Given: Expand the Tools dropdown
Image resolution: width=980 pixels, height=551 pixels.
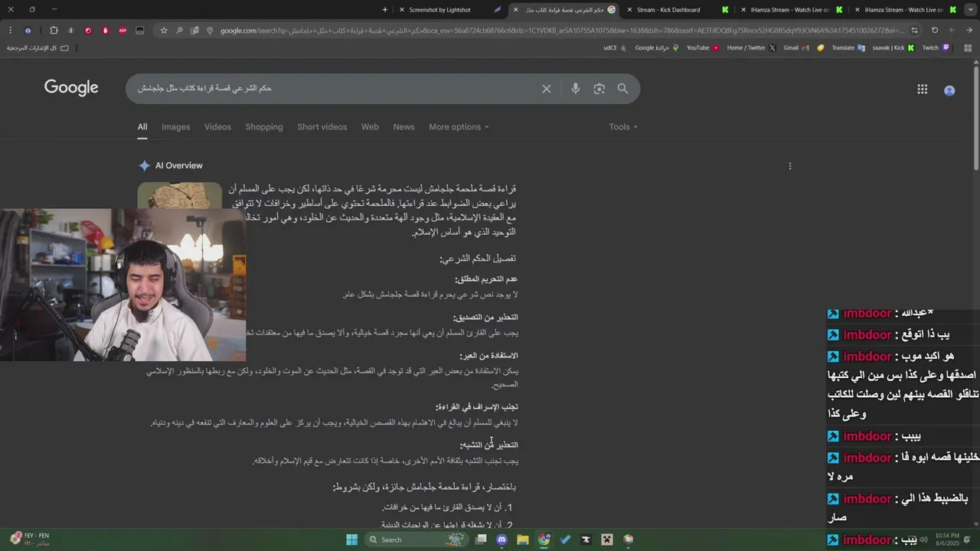Looking at the screenshot, I should coord(623,127).
